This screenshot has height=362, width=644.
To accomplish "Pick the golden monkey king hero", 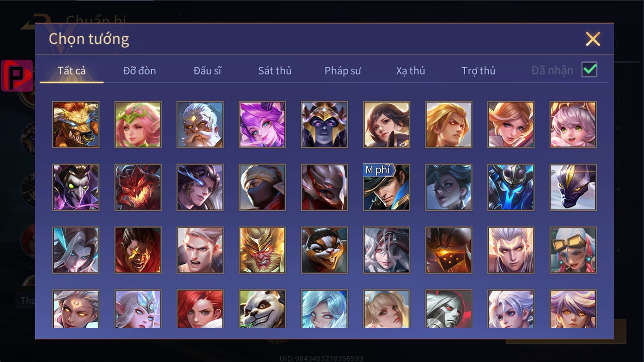I will (x=262, y=250).
